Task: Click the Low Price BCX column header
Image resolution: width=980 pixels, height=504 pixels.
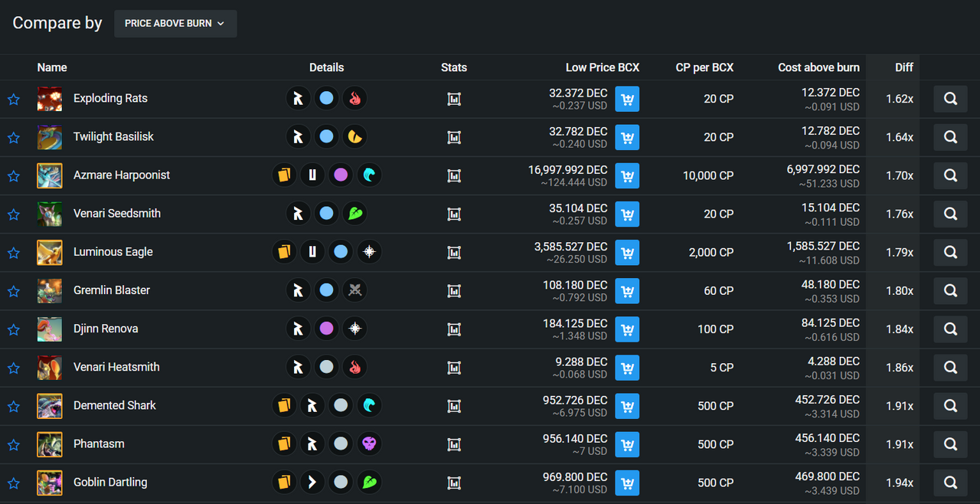Action: pos(603,67)
